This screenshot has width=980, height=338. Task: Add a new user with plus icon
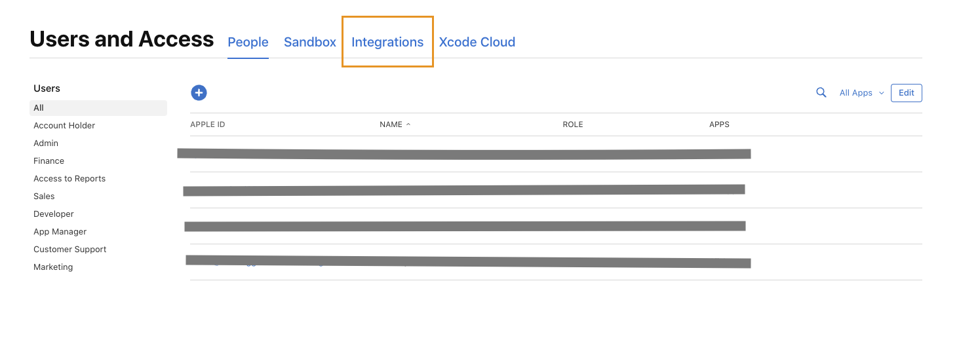[199, 93]
